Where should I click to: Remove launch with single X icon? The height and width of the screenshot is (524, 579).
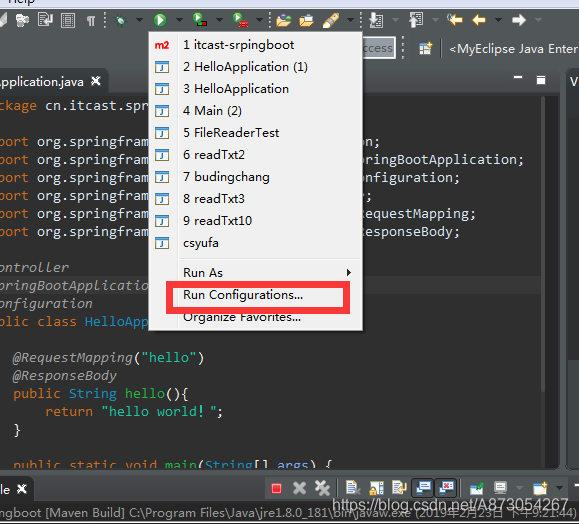(x=299, y=488)
